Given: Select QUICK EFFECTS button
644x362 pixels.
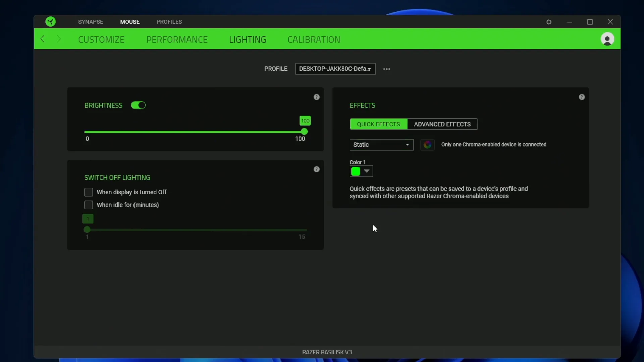Looking at the screenshot, I should pos(378,124).
